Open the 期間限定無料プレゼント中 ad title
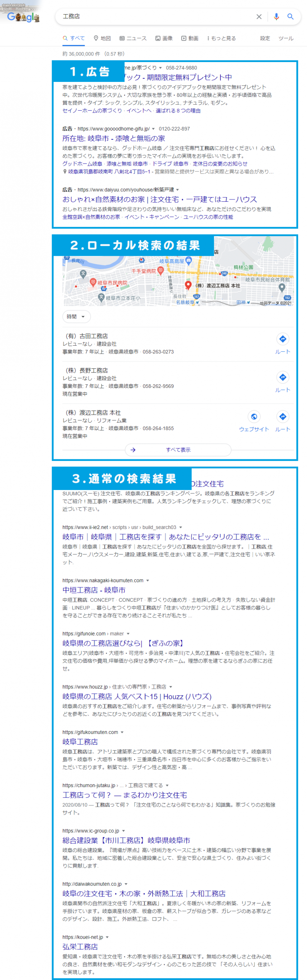The image size is (307, 980). point(178,78)
